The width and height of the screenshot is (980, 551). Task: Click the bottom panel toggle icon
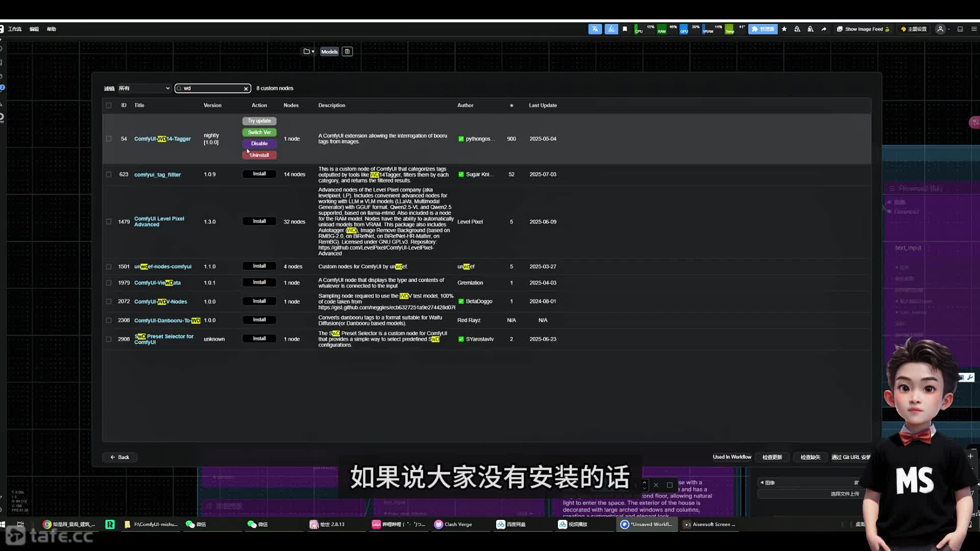960,29
